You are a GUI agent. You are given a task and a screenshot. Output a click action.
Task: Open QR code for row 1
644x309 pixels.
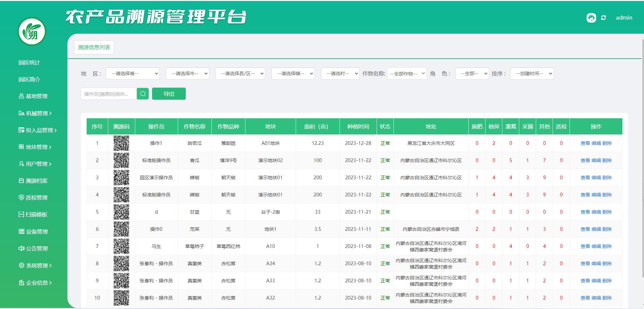click(x=121, y=143)
